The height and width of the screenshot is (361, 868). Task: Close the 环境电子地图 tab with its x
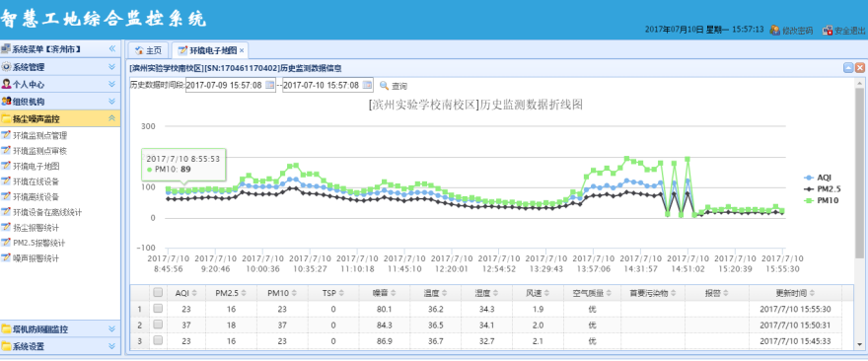[242, 51]
